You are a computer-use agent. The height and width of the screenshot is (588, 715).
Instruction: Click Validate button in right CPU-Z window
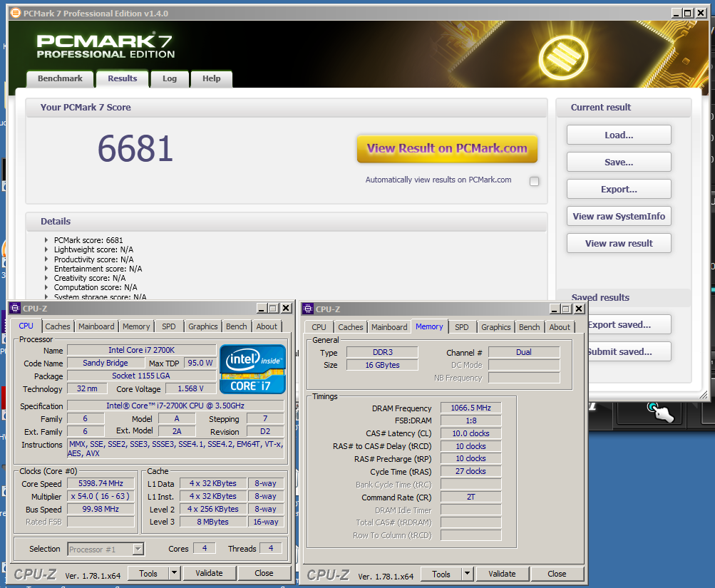coord(502,574)
